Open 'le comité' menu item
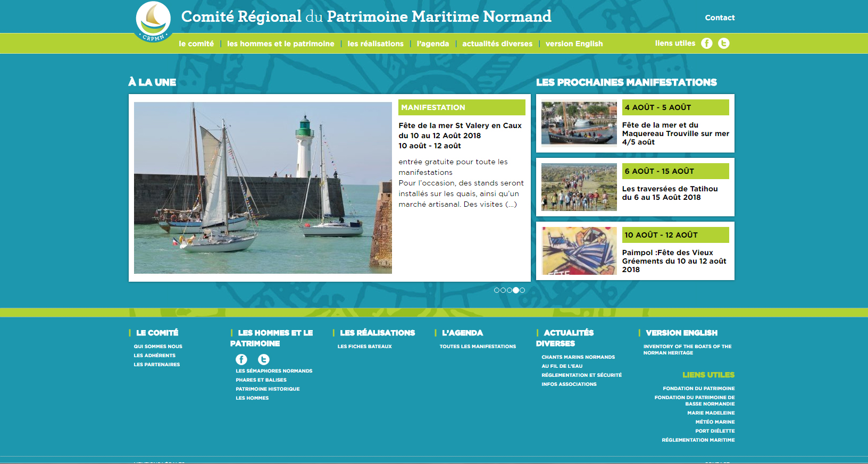 click(x=196, y=44)
